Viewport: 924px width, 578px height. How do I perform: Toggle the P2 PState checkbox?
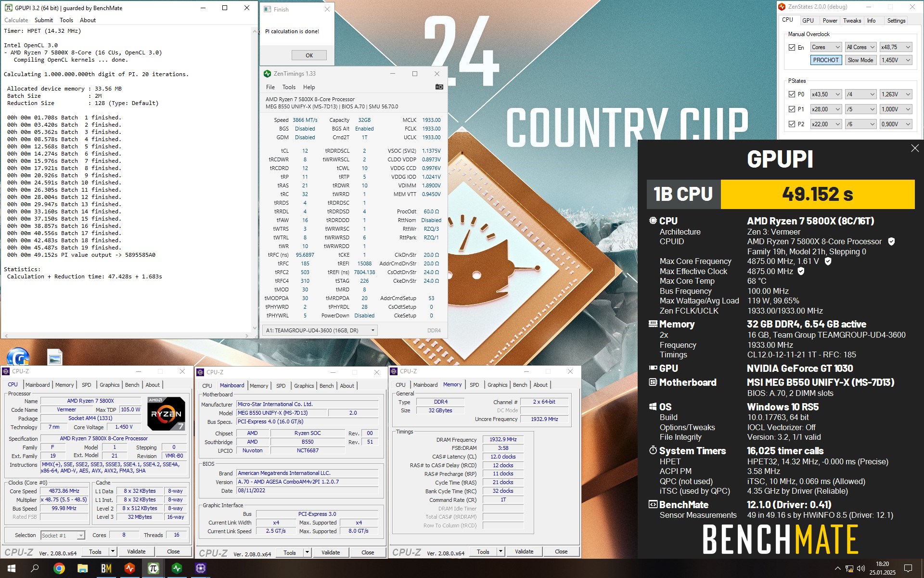coord(792,124)
